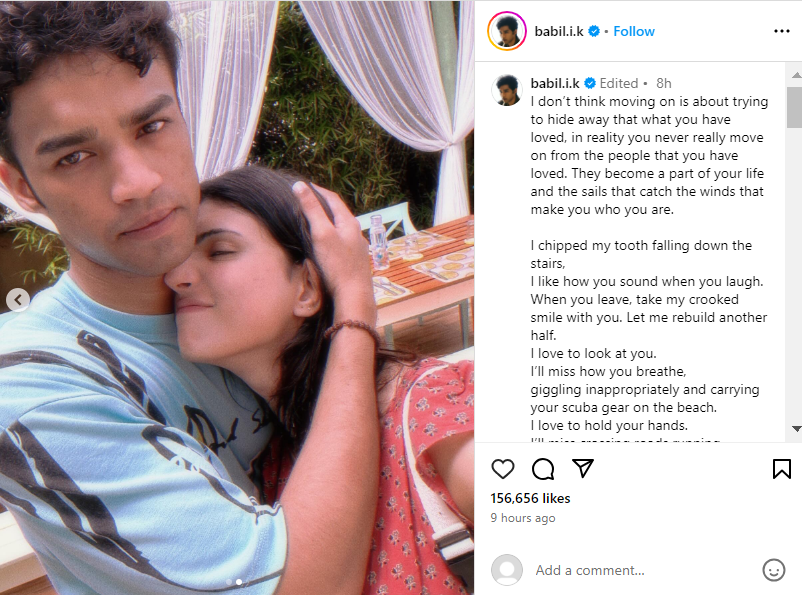Screen dimensions: 802x595
Task: Click the babil.i.k avatar beside the caption
Action: [506, 90]
